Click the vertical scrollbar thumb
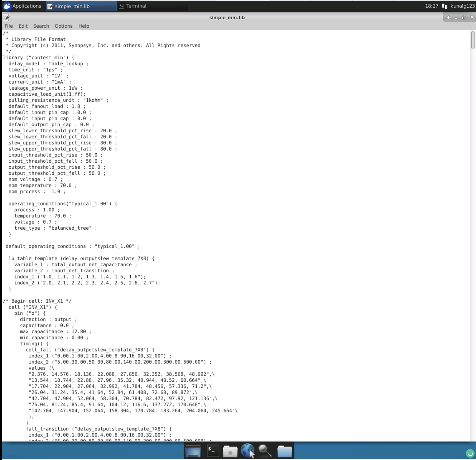The image size is (476, 460). tap(473, 40)
